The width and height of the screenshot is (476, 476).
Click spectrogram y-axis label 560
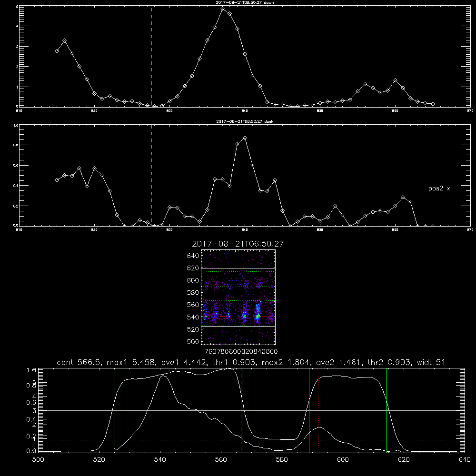(x=193, y=305)
